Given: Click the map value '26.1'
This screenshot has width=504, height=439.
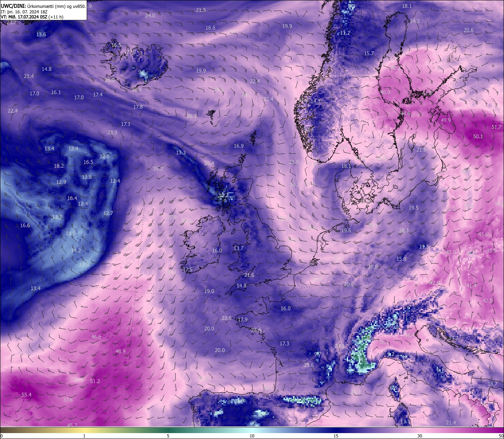Looking at the screenshot, I should coord(404,230).
